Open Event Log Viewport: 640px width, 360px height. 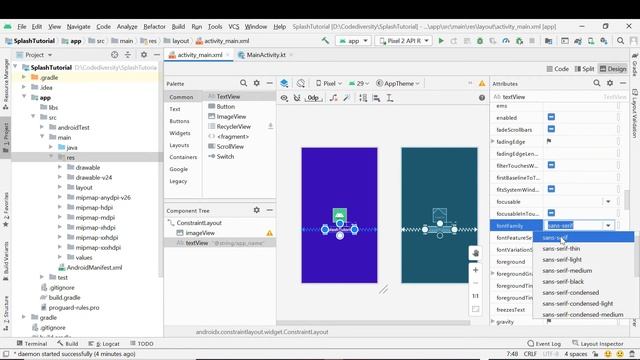544,344
